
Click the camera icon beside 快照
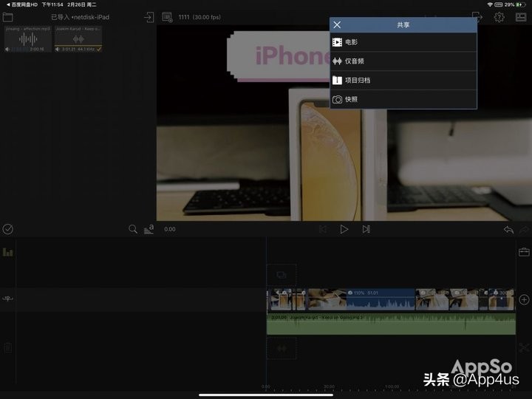tap(337, 100)
